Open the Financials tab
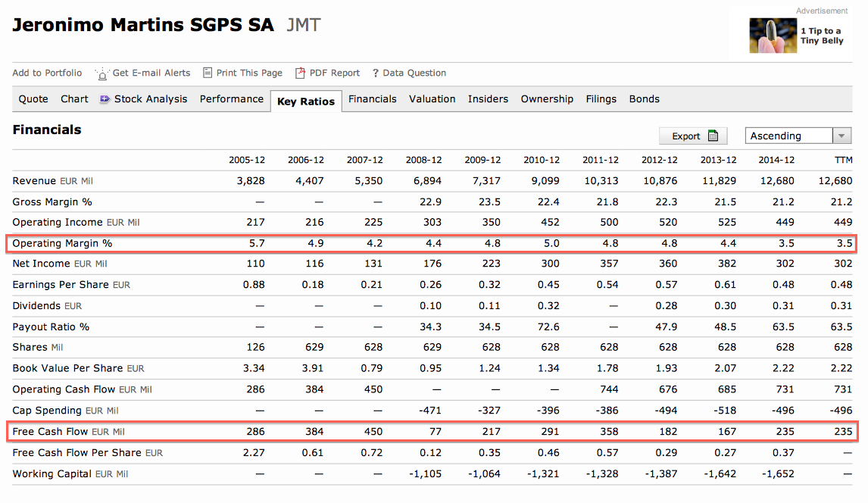 (373, 99)
